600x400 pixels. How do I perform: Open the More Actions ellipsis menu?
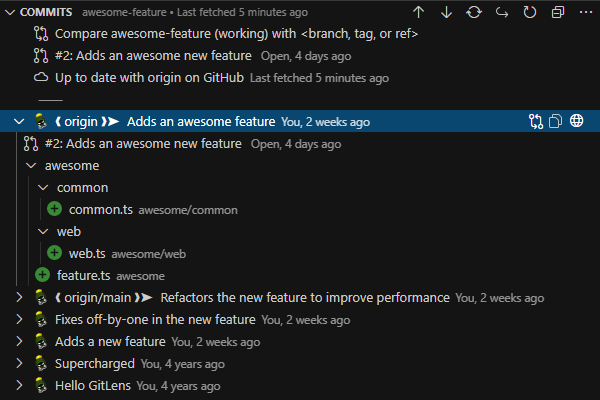click(584, 12)
